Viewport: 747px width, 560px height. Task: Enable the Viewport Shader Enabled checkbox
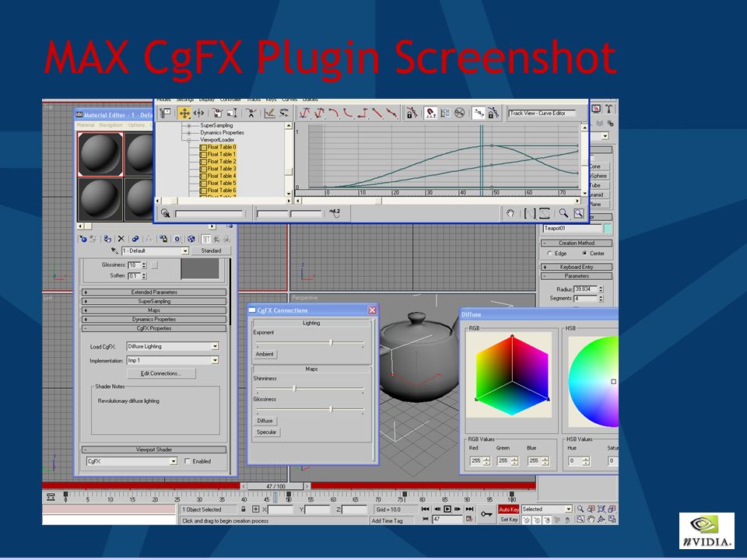click(188, 461)
